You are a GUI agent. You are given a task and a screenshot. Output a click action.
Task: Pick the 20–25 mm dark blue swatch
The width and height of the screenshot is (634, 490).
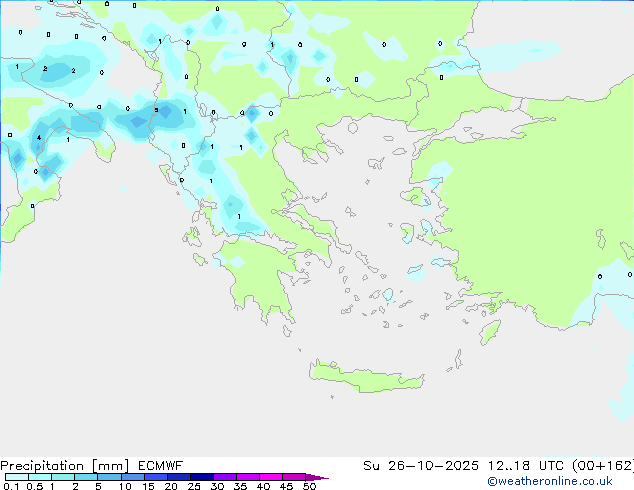pos(178,477)
